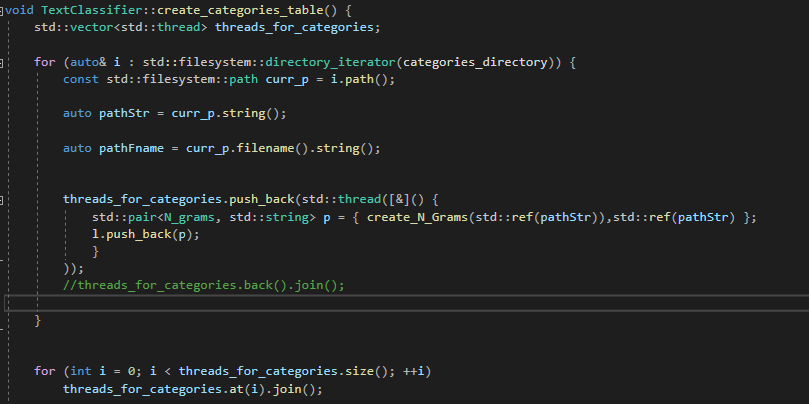Image resolution: width=809 pixels, height=404 pixels.
Task: Click directory_iterator in the for loop
Action: (x=330, y=62)
